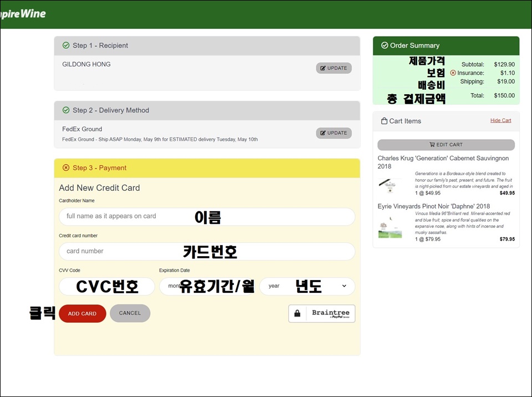Click the Cart Items bag icon
The width and height of the screenshot is (532, 397).
(x=384, y=121)
